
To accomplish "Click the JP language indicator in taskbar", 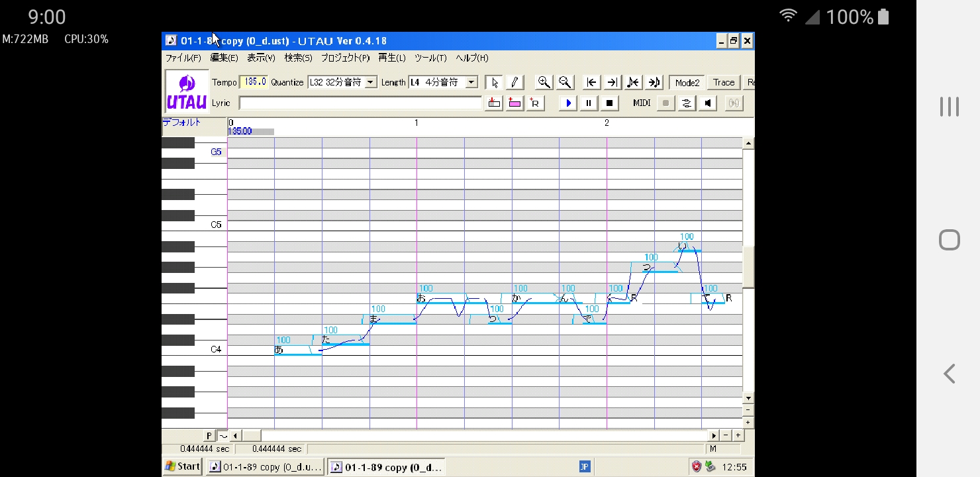I will click(x=585, y=466).
